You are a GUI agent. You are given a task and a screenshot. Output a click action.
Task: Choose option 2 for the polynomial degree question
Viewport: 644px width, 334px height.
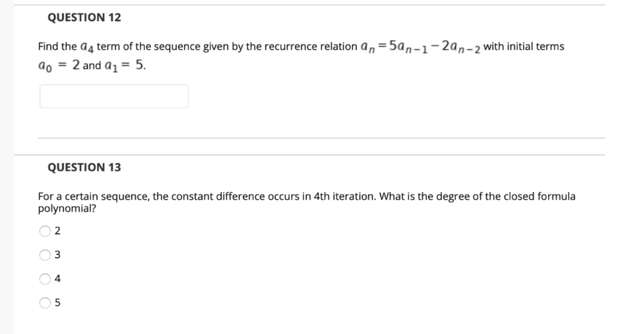coord(45,231)
